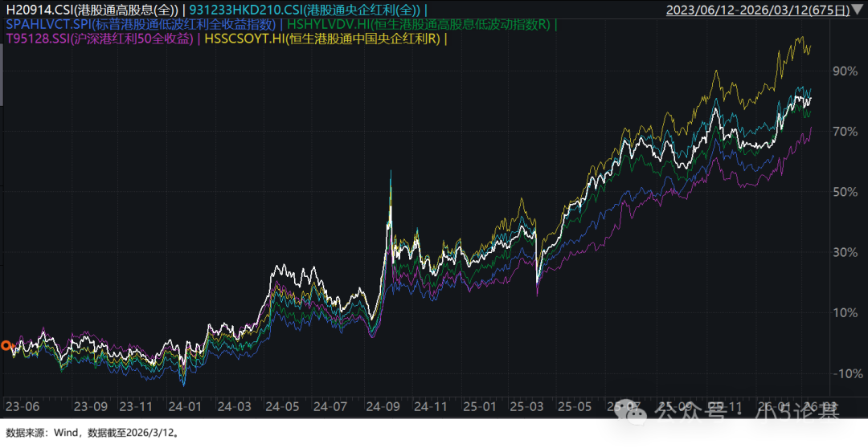Click the yellow HSSCSOYT.HI legend label

pos(323,39)
